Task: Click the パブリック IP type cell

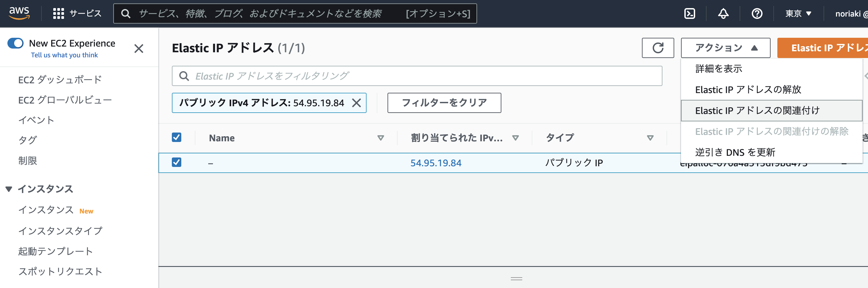Action: 574,163
